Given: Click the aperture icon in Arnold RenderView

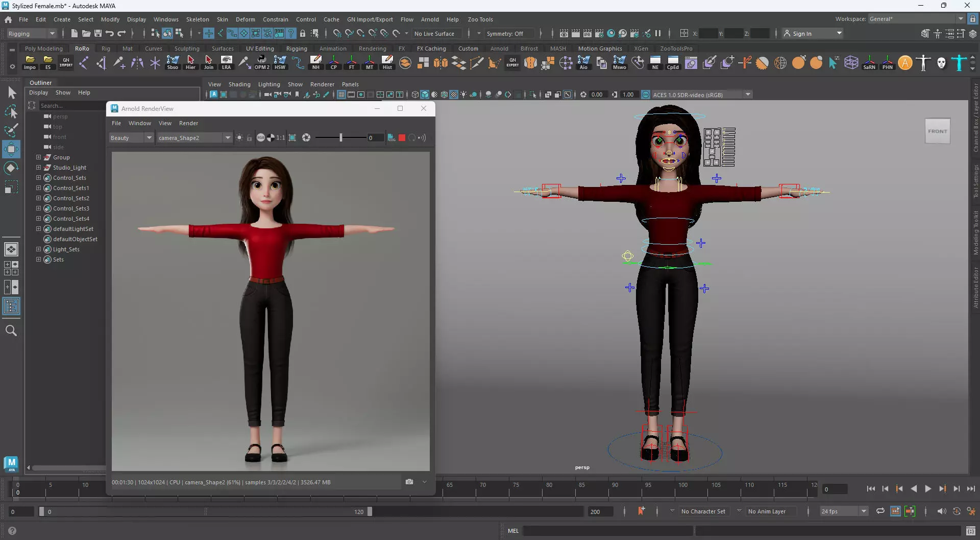Looking at the screenshot, I should click(306, 138).
